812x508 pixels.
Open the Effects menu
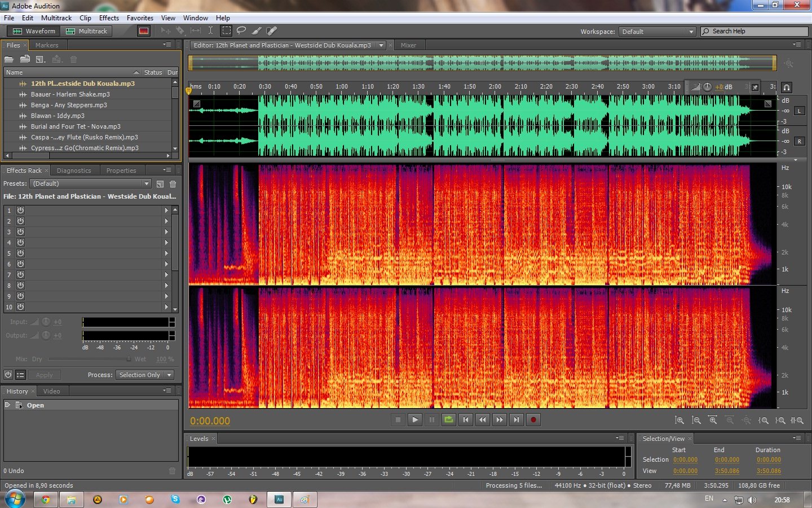[109, 18]
